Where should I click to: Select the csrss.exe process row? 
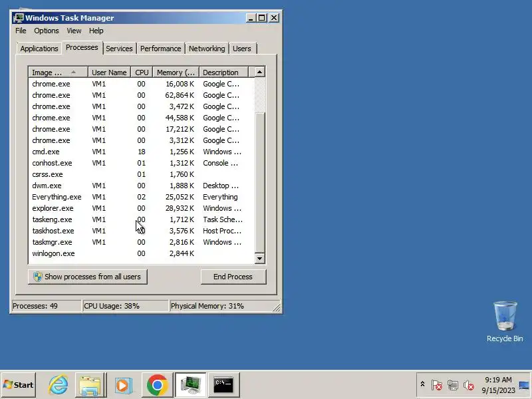click(x=141, y=174)
